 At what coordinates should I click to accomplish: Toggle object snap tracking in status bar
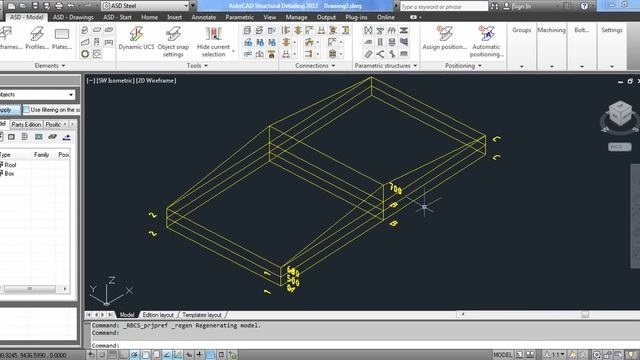click(167, 355)
